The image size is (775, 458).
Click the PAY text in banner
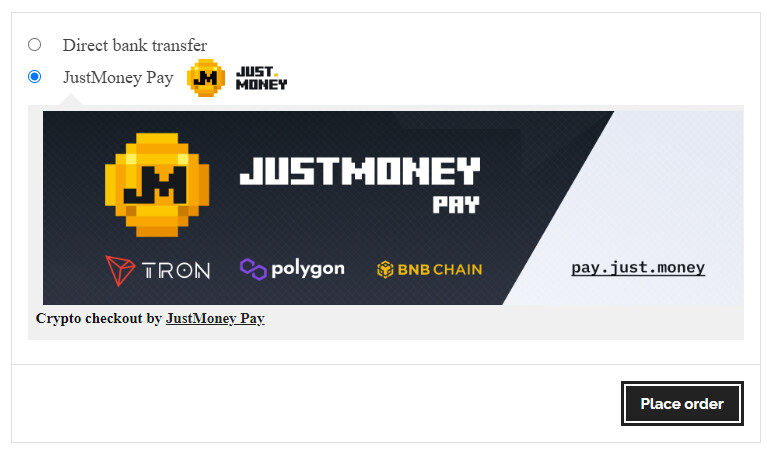pyautogui.click(x=456, y=205)
